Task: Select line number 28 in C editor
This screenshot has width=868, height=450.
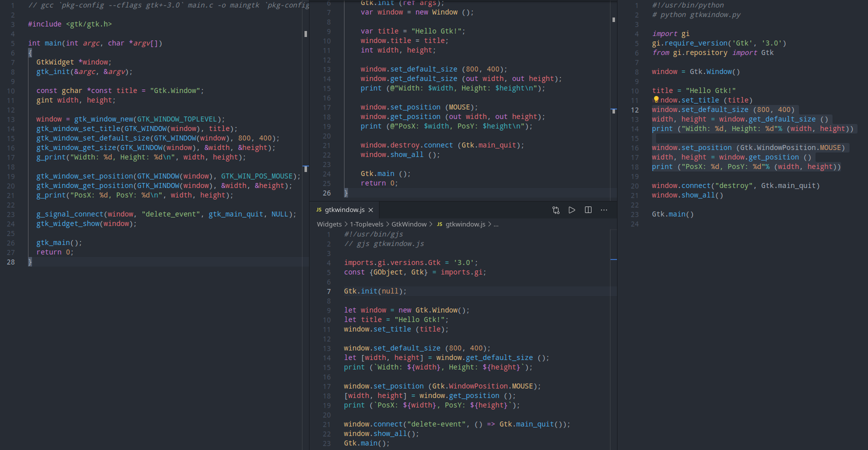Action: [11, 262]
